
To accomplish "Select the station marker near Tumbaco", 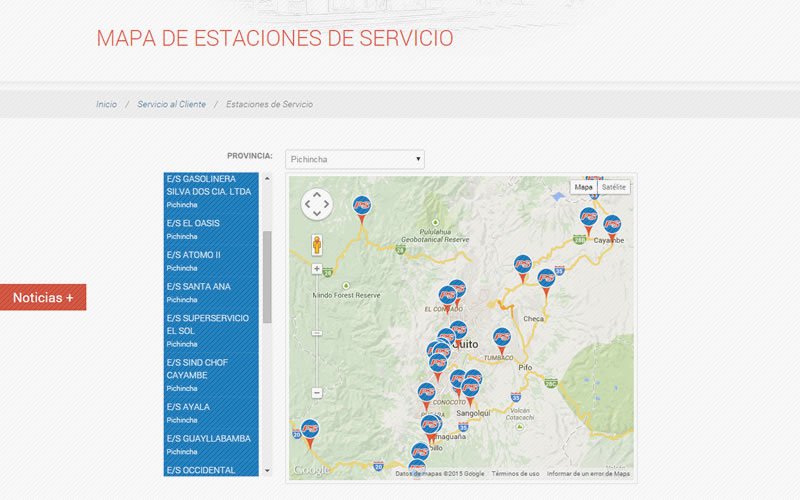I will (x=502, y=339).
